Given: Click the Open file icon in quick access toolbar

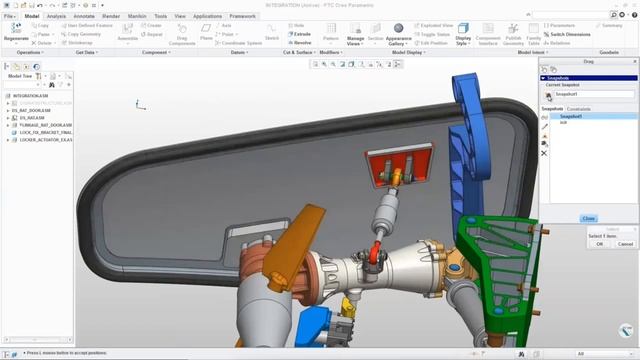Looking at the screenshot, I should tap(24, 5).
